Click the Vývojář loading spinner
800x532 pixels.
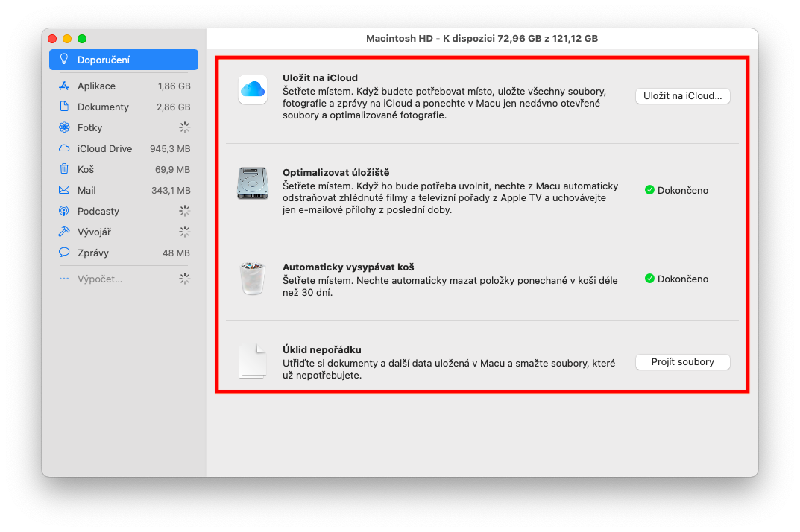pos(184,232)
